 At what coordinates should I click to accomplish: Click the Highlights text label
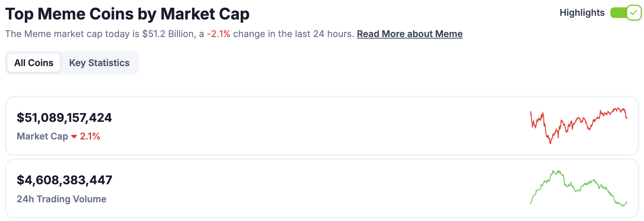pos(582,13)
